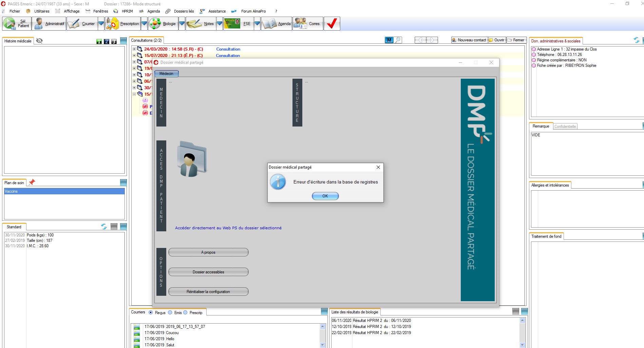
Task: Click OK in the error dialog
Action: point(325,196)
